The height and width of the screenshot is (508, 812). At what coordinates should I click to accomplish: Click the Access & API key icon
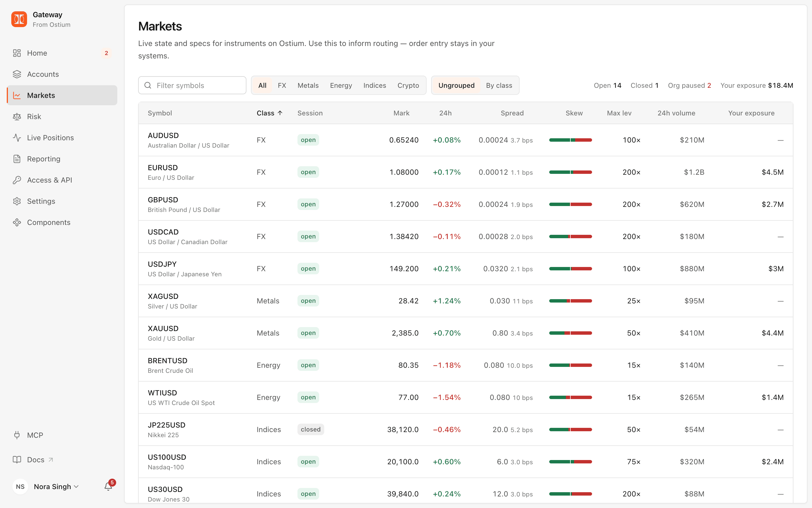tap(17, 180)
